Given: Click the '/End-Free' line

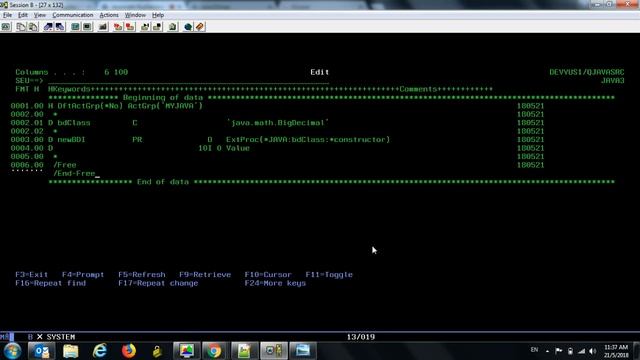Looking at the screenshot, I should click(x=74, y=173).
